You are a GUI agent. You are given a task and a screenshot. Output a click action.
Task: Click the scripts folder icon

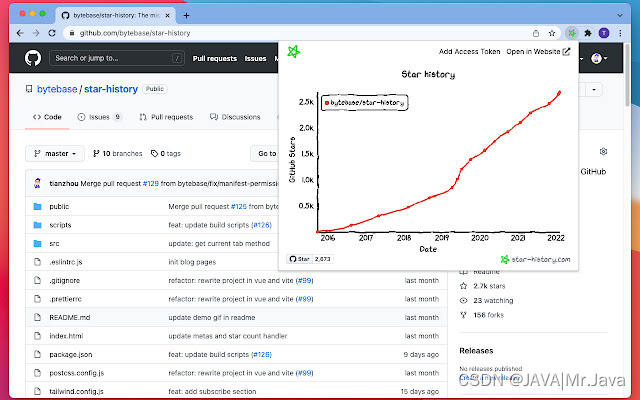tap(38, 225)
